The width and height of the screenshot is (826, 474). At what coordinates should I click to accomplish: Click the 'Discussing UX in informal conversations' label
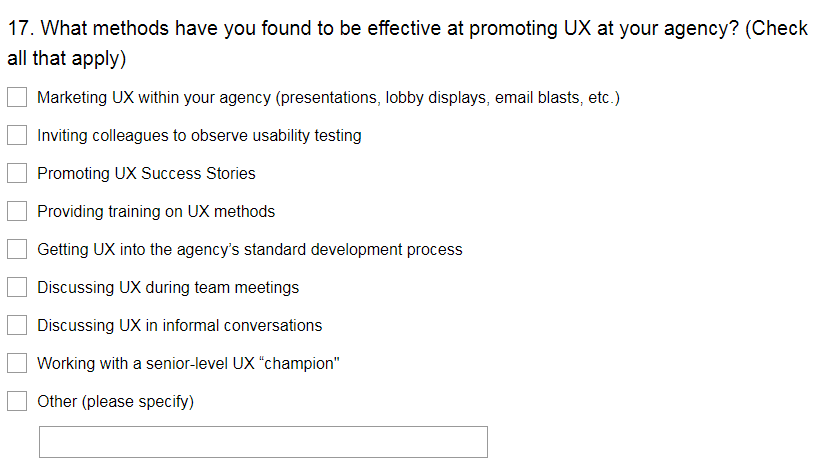[x=180, y=325]
